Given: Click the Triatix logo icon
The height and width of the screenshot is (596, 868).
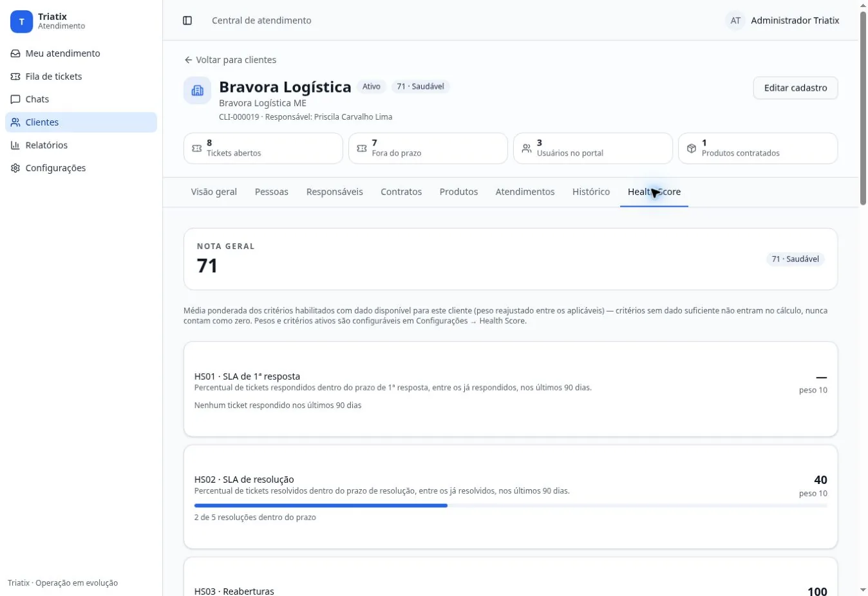Looking at the screenshot, I should pos(21,21).
